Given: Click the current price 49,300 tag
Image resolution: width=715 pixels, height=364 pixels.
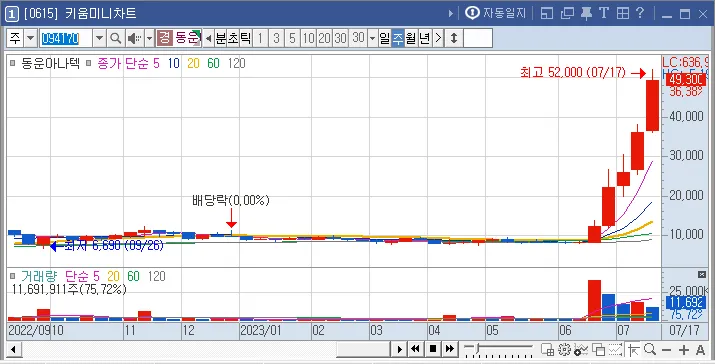Looking at the screenshot, I should coord(686,80).
